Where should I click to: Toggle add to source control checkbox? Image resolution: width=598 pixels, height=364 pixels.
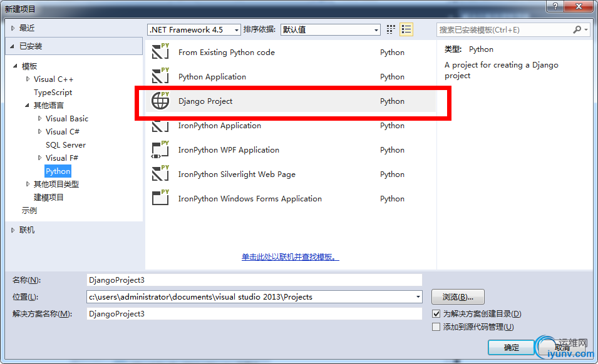click(x=436, y=327)
